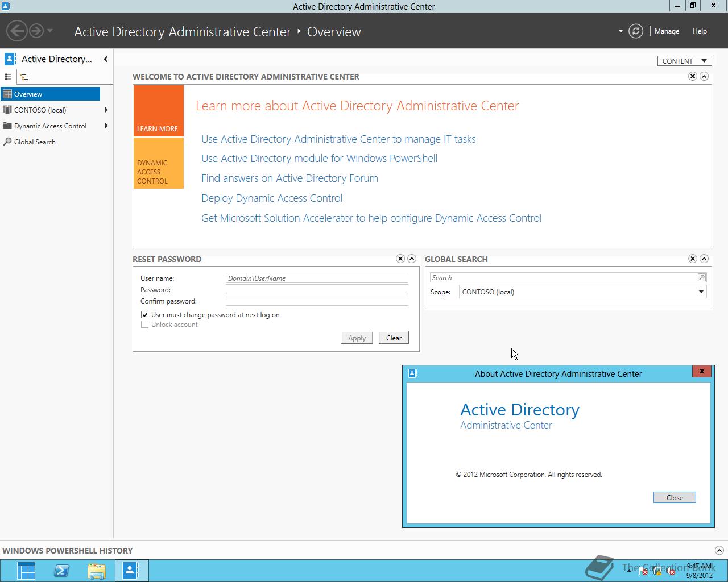Open the navigation history dropdown arrow

click(x=50, y=31)
